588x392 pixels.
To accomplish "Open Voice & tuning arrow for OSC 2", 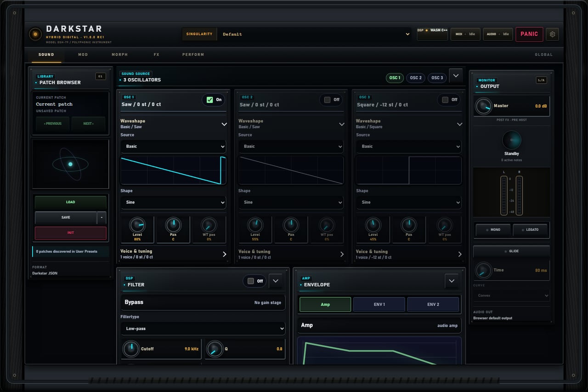I will 342,254.
